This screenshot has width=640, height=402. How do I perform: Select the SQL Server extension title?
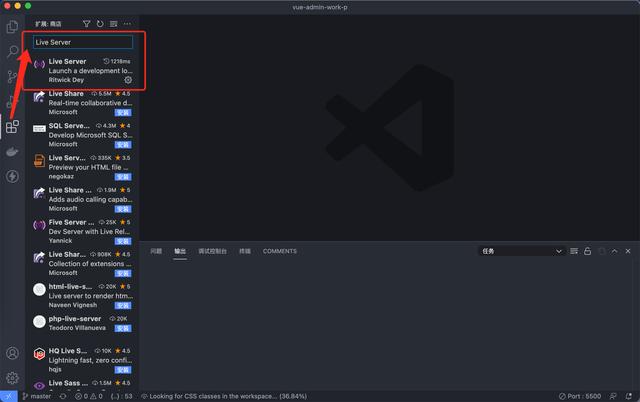pos(69,126)
